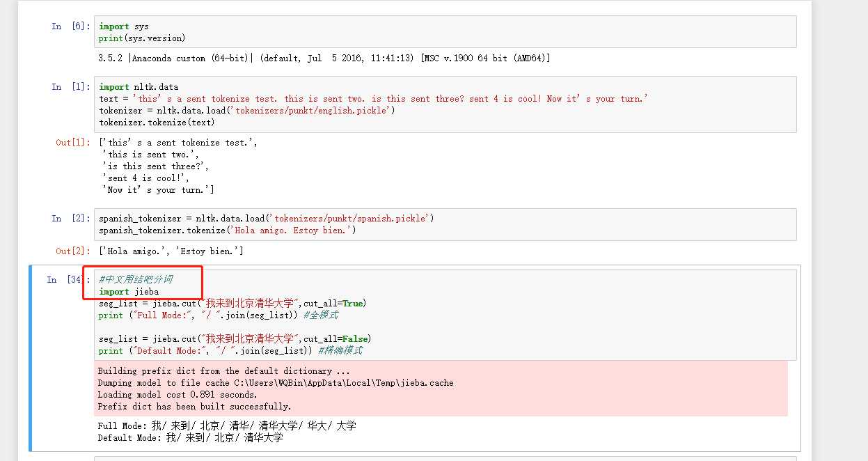This screenshot has width=868, height=461.
Task: Click the 'Default Mode:' output result line
Action: coord(191,437)
